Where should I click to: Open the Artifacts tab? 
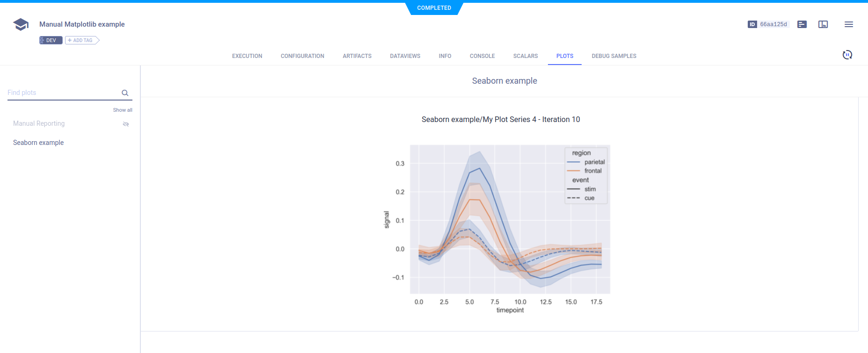[357, 56]
